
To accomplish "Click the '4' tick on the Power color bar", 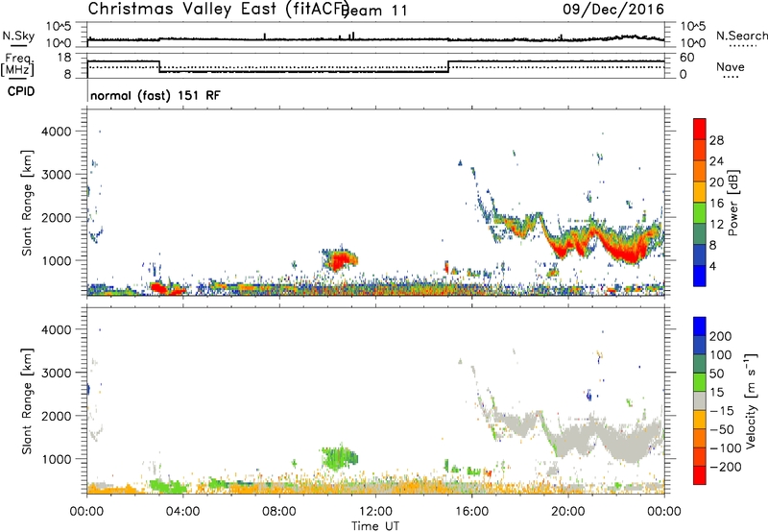I will pos(713,266).
